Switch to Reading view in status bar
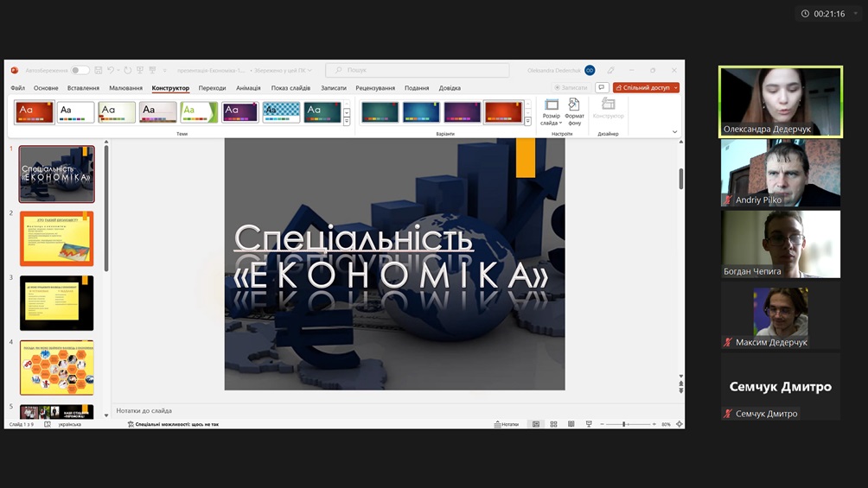Screen dimensions: 868x488 571,424
